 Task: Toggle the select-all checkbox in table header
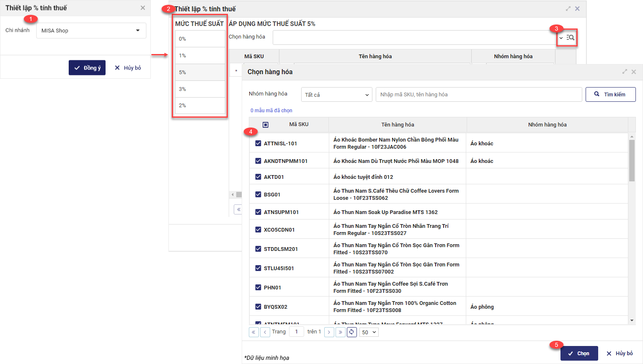[266, 125]
